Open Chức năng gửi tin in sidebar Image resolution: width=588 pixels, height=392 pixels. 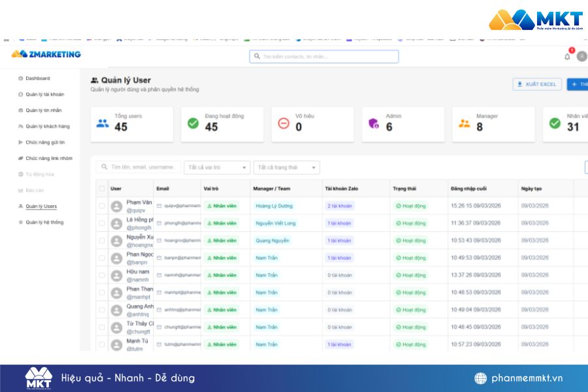click(42, 142)
